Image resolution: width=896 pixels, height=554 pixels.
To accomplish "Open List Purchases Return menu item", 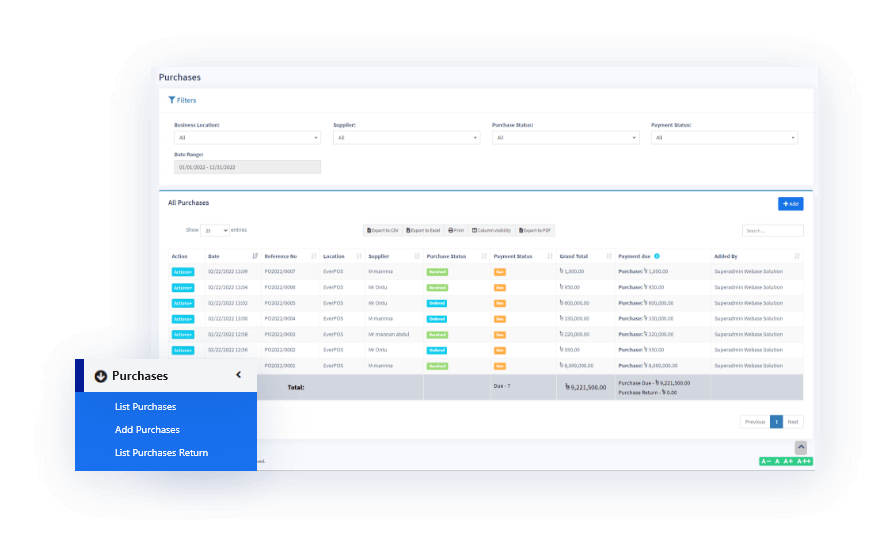I will click(x=161, y=453).
